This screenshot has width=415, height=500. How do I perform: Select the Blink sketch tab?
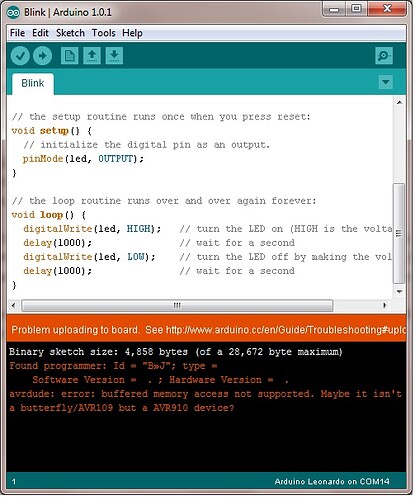(33, 83)
